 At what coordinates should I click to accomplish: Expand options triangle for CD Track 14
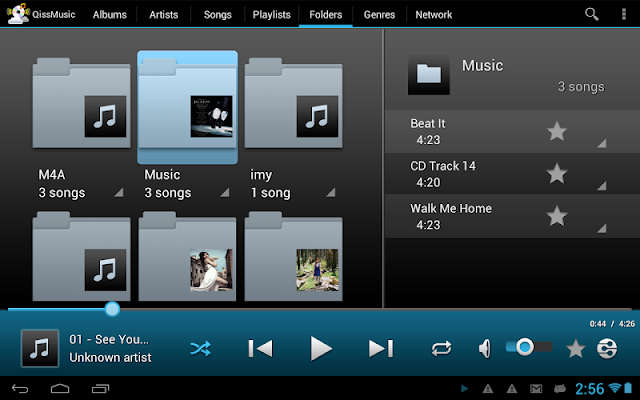coord(602,186)
